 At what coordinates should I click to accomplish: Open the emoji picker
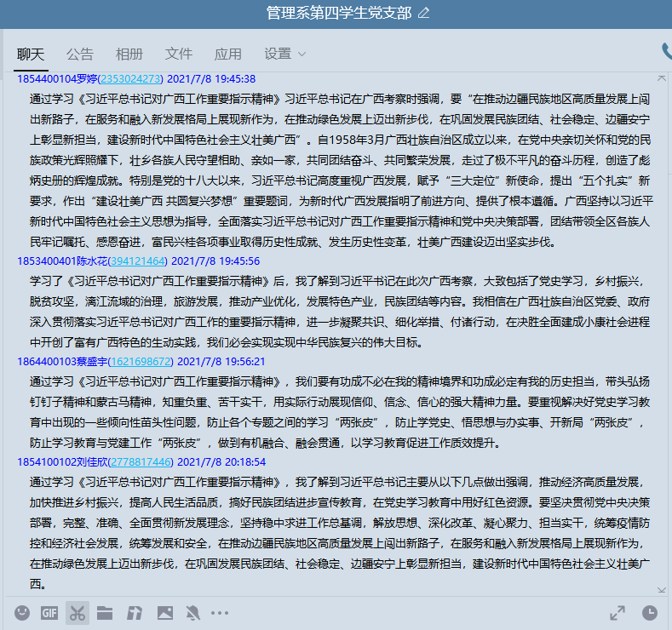click(22, 612)
